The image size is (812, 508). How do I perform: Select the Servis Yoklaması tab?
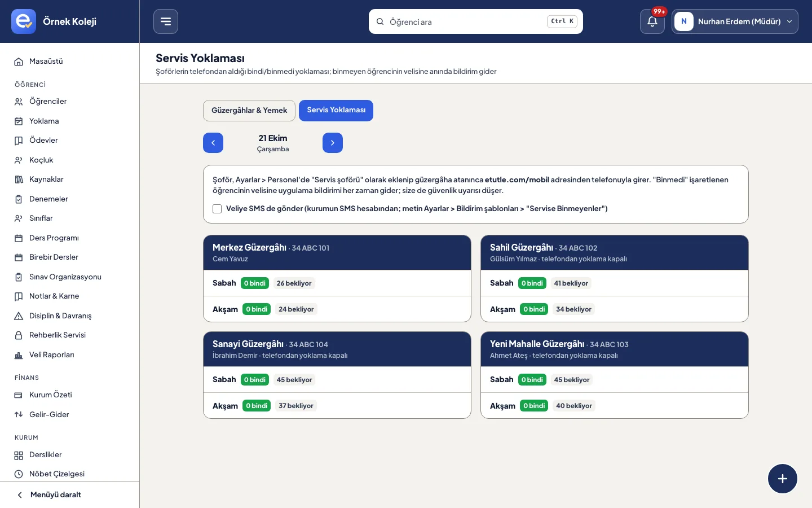tap(336, 111)
